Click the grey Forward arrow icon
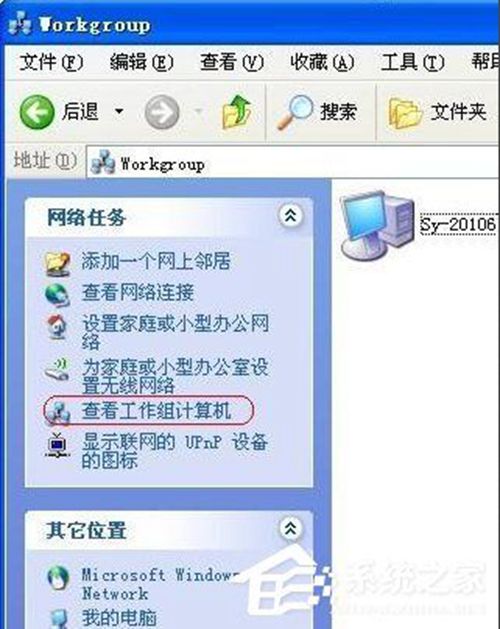 [162, 112]
